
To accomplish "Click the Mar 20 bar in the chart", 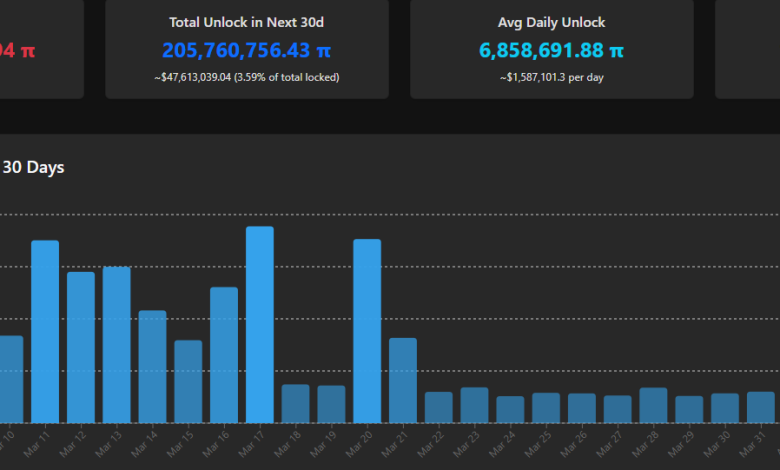I will coord(367,331).
